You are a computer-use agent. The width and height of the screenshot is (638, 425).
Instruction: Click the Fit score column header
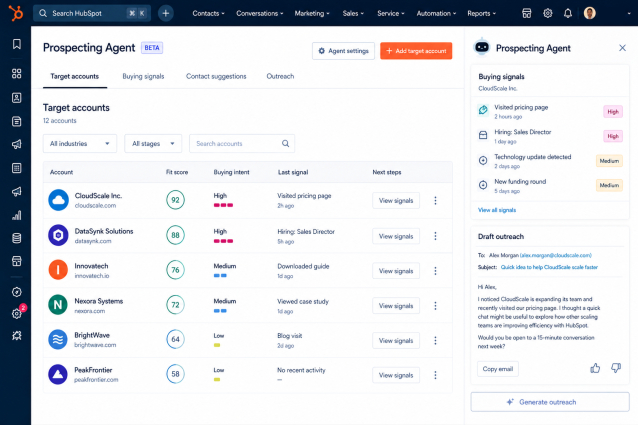177,172
